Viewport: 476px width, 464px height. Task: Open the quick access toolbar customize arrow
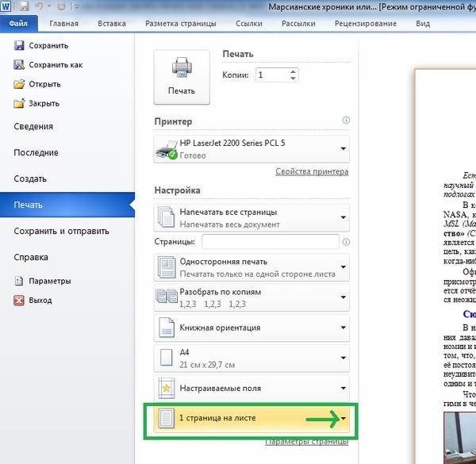pos(76,6)
